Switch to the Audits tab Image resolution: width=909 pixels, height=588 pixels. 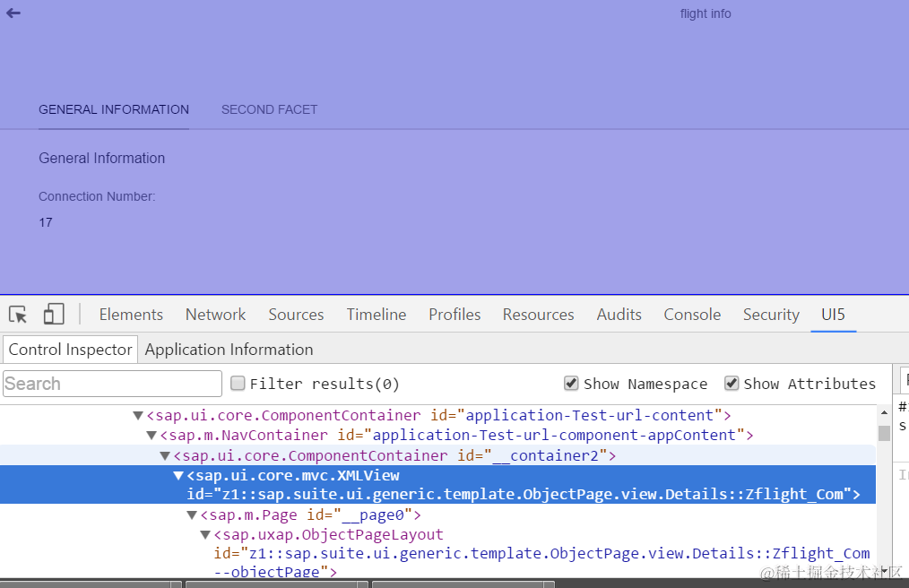619,315
